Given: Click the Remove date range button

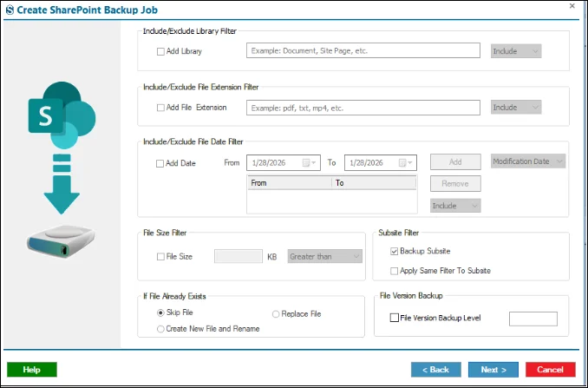Looking at the screenshot, I should pyautogui.click(x=455, y=183).
